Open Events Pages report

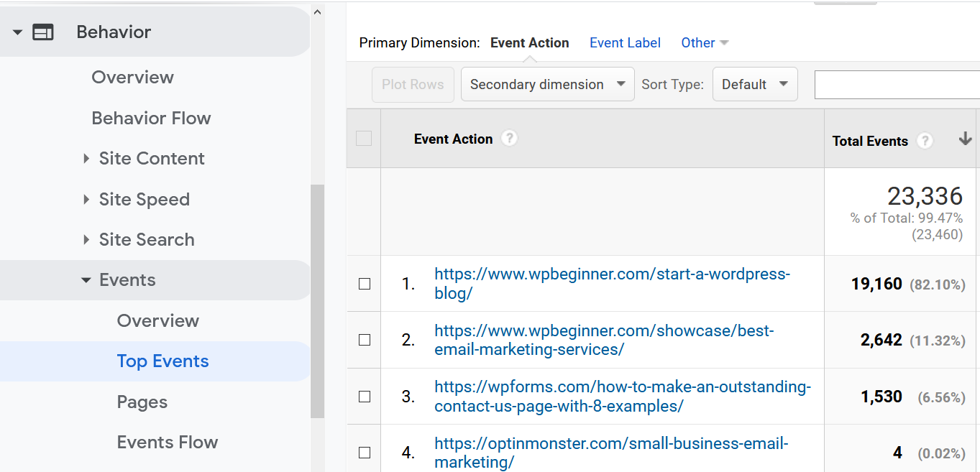[142, 402]
